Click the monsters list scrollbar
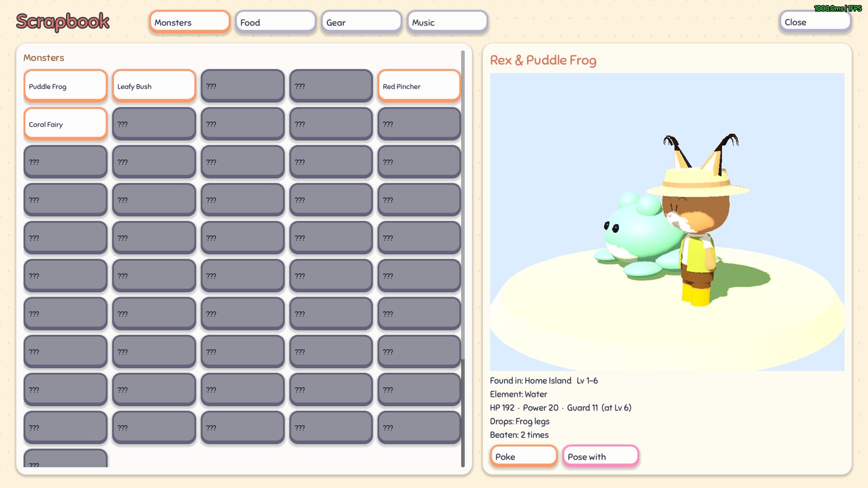This screenshot has height=488, width=868. tap(463, 259)
